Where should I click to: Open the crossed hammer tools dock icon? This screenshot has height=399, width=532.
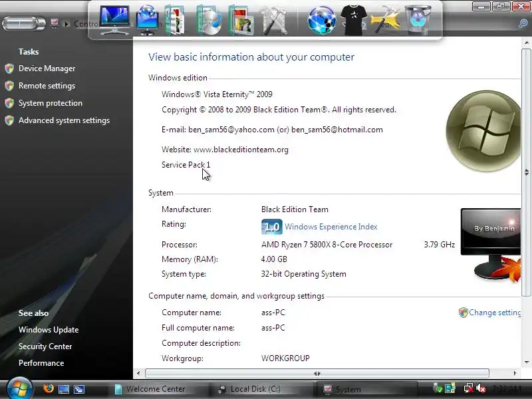pos(273,21)
